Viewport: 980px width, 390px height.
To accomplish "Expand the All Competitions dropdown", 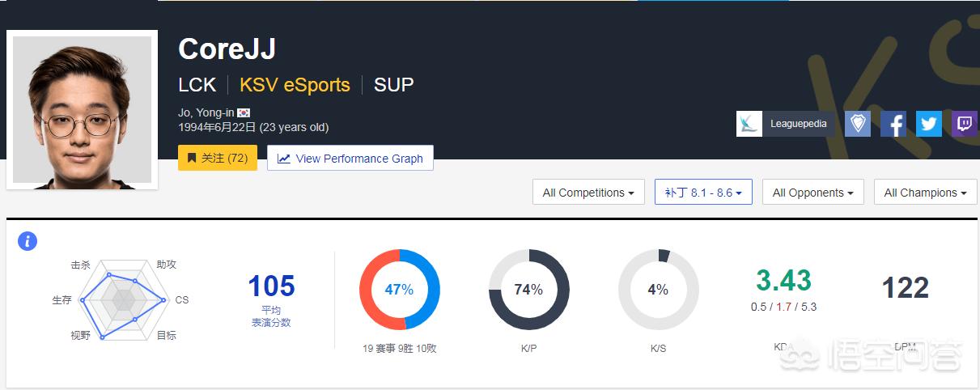I will point(588,193).
